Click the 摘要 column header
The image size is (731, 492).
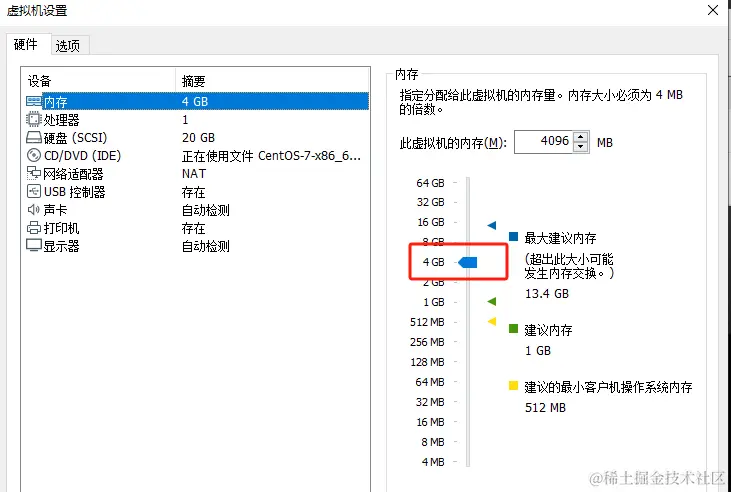pos(273,81)
